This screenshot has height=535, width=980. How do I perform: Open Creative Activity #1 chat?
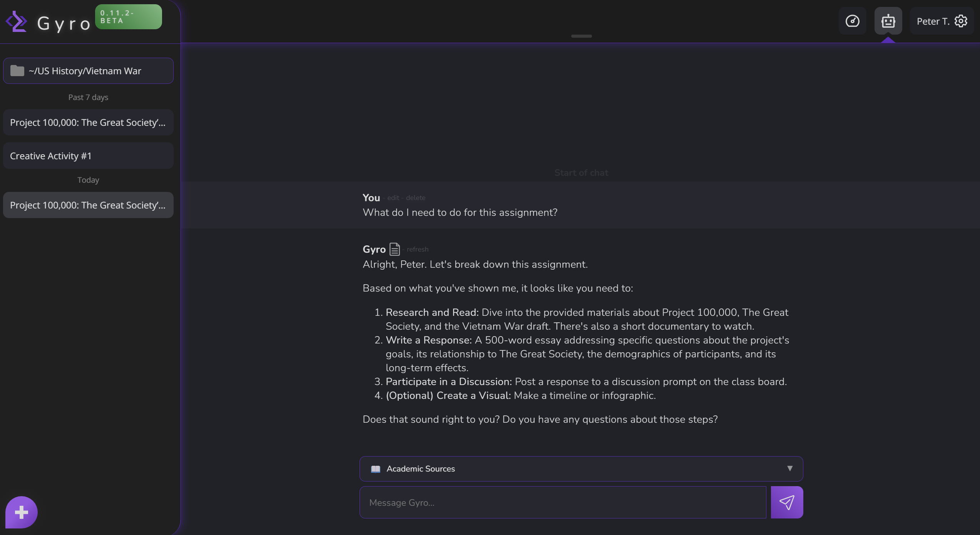[88, 156]
